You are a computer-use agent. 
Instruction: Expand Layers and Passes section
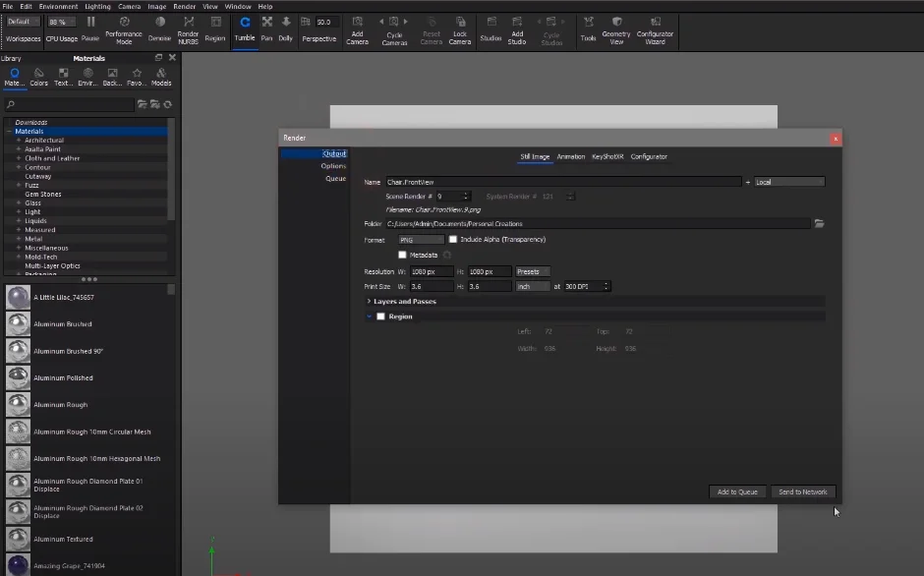[x=369, y=301]
